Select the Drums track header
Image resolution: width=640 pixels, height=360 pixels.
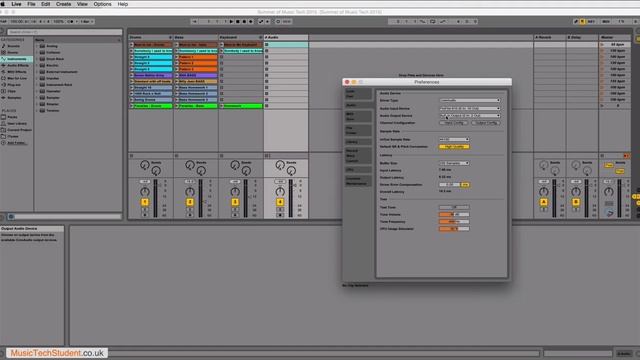point(151,38)
